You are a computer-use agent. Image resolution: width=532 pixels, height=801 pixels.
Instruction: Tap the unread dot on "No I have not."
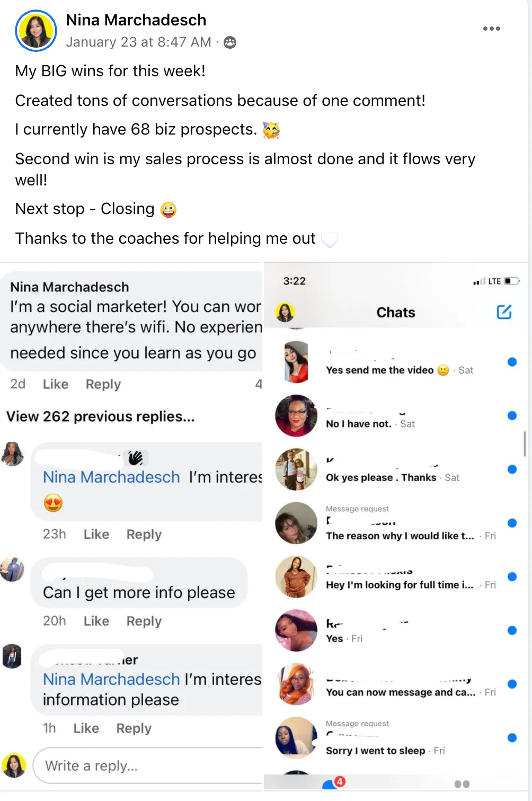(x=512, y=416)
